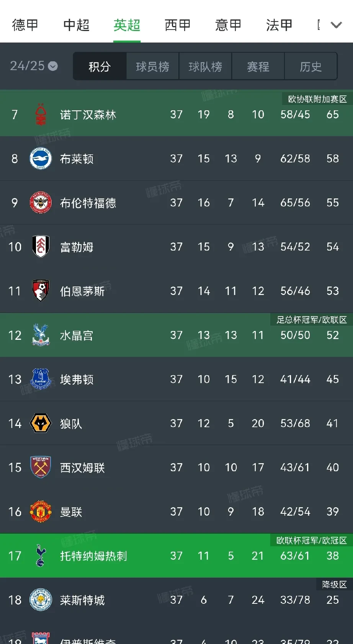Expand the league list chevron at top right
Screen dimensions: 353x644
pyautogui.click(x=336, y=24)
